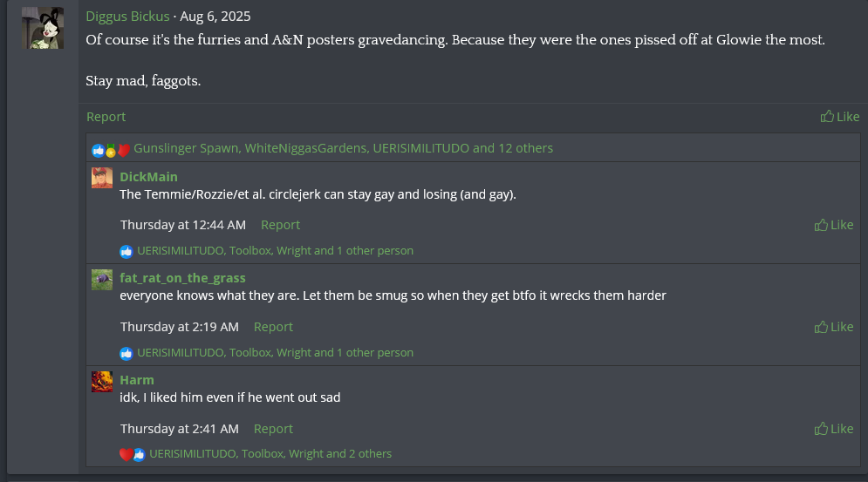Click the fat_rat_on_the_grass username
The height and width of the screenshot is (482, 868).
[182, 278]
